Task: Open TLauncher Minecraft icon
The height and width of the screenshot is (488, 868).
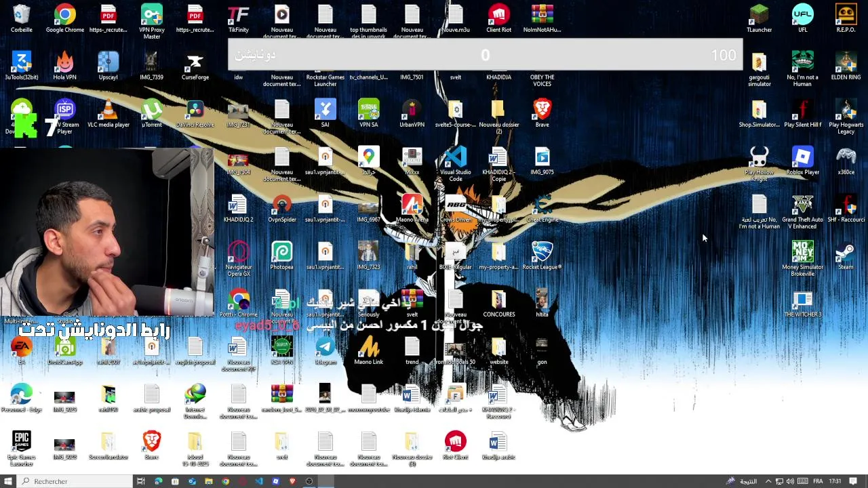Action: pyautogui.click(x=759, y=18)
